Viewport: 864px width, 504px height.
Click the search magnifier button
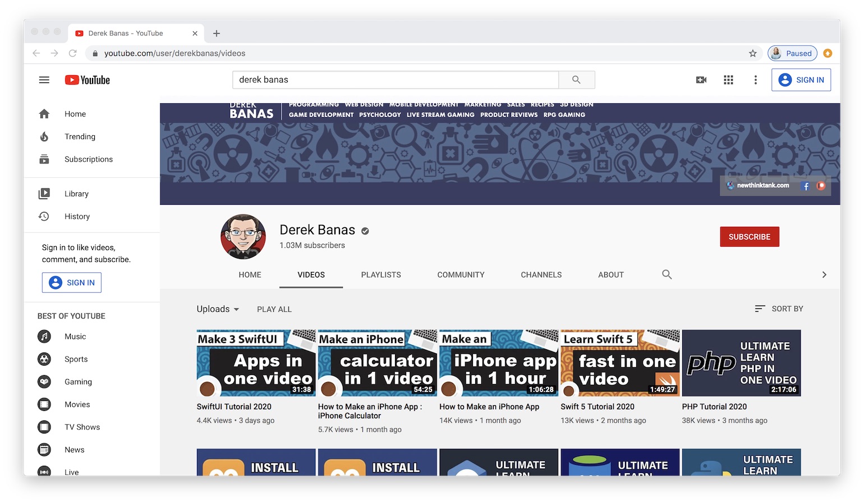tap(576, 80)
